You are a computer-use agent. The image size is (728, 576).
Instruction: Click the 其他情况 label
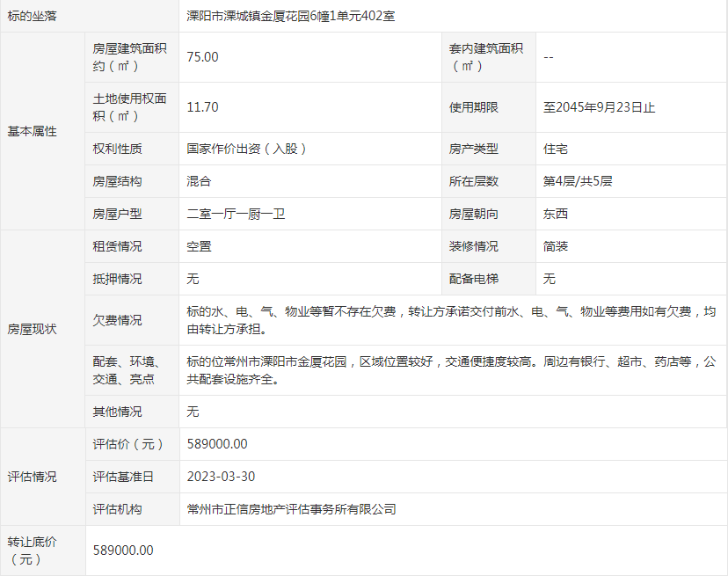point(117,412)
